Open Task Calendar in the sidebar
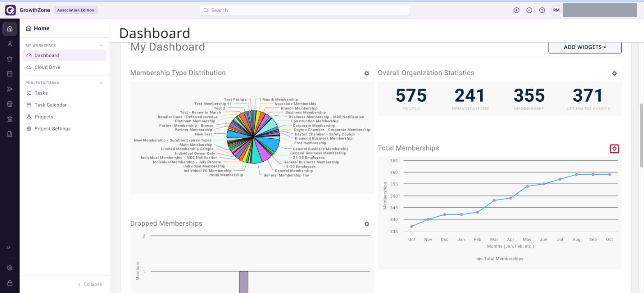This screenshot has height=293, width=644. pyautogui.click(x=64, y=105)
